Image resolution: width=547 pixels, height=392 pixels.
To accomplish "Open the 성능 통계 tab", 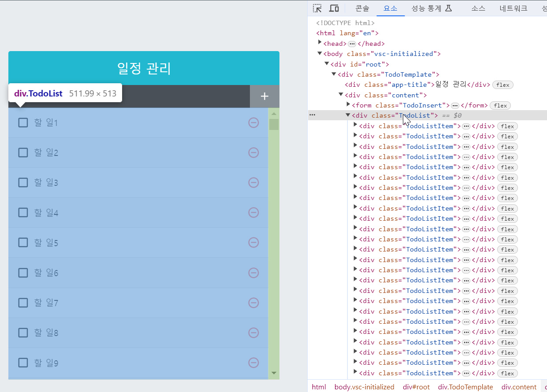I will coord(427,8).
